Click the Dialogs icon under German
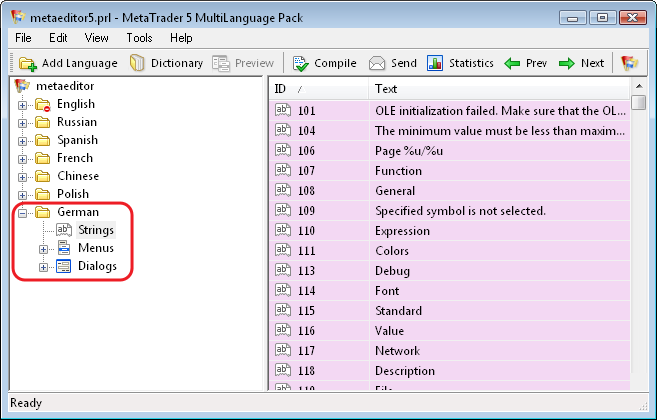The width and height of the screenshot is (657, 420). [x=64, y=266]
